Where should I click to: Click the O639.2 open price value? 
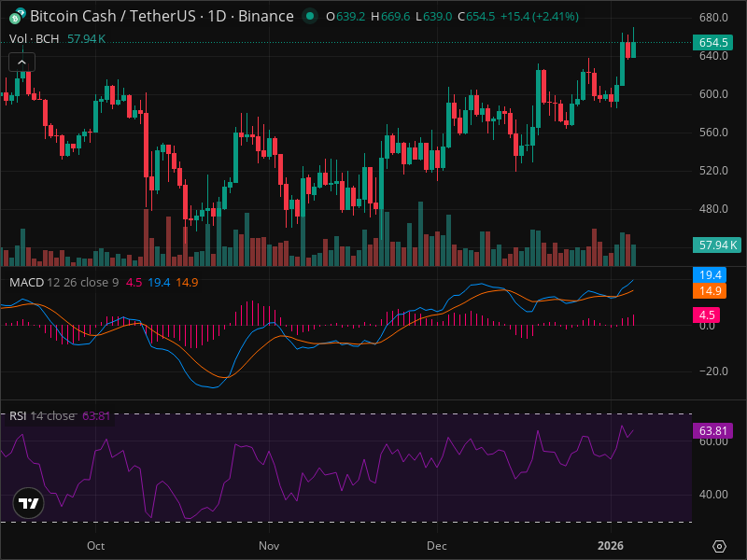tap(345, 17)
